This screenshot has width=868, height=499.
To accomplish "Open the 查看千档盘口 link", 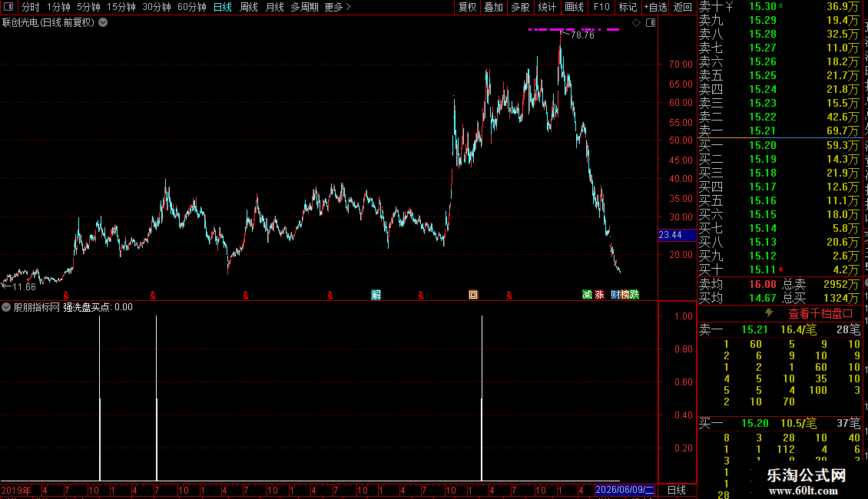I will [x=820, y=314].
